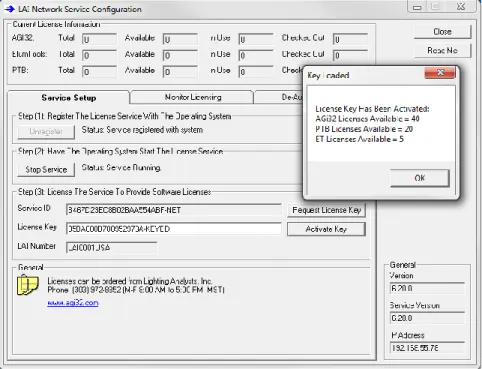Image resolution: width=482 pixels, height=369 pixels.
Task: Click the yellow sticky note icon
Action: [27, 285]
